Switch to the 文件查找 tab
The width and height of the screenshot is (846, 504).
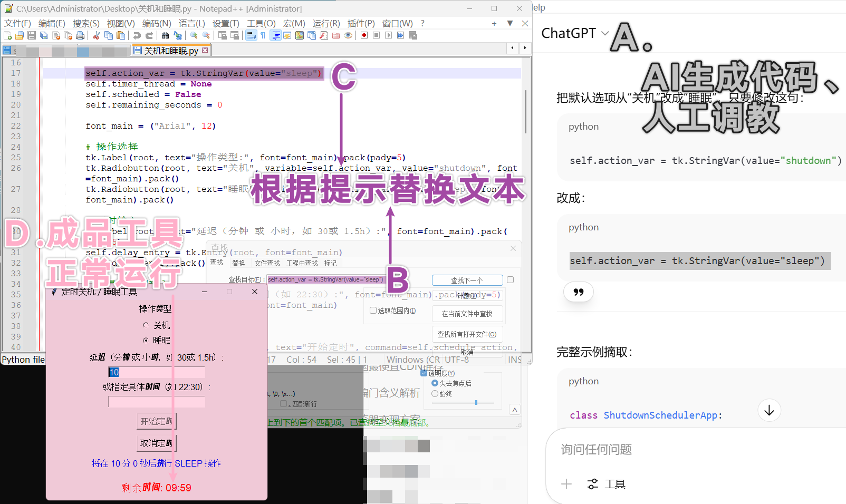pos(267,263)
